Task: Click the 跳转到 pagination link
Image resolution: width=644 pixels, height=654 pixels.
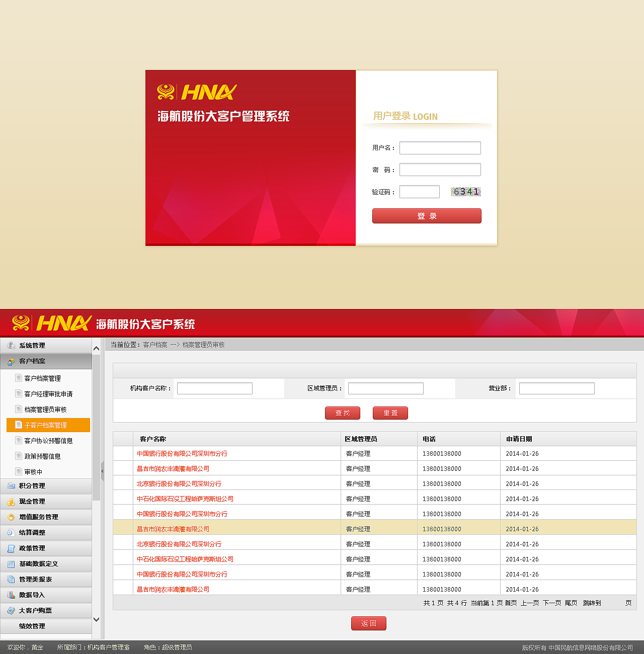Action: click(x=592, y=603)
